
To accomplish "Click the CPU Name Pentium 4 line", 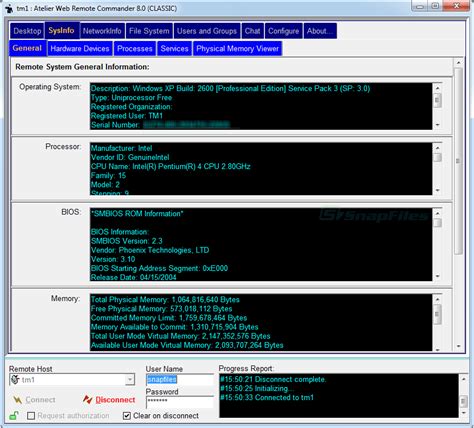I will [170, 166].
